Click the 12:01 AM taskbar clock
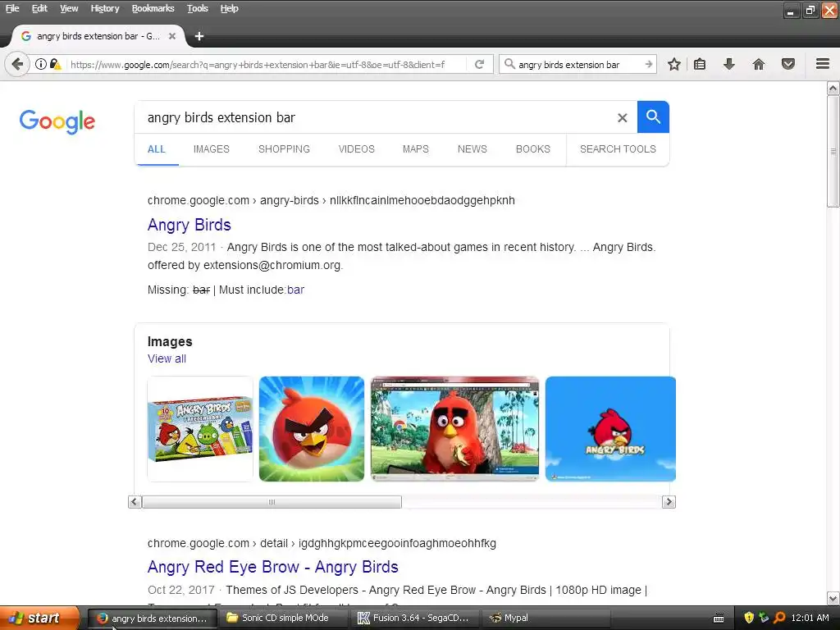Image resolution: width=840 pixels, height=630 pixels. coord(810,618)
